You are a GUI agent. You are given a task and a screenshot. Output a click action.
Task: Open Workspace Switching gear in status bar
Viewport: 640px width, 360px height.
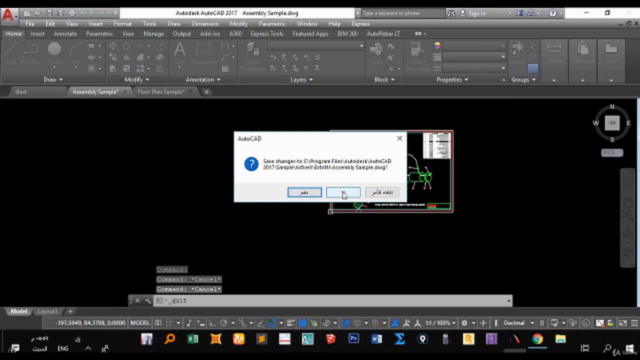click(x=464, y=323)
